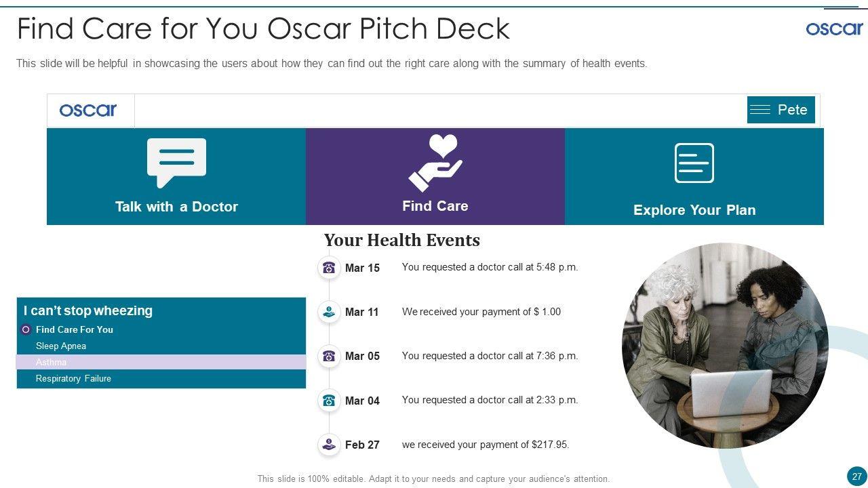The height and width of the screenshot is (488, 868).
Task: Click the Explore Your Plan document icon
Action: click(x=694, y=163)
